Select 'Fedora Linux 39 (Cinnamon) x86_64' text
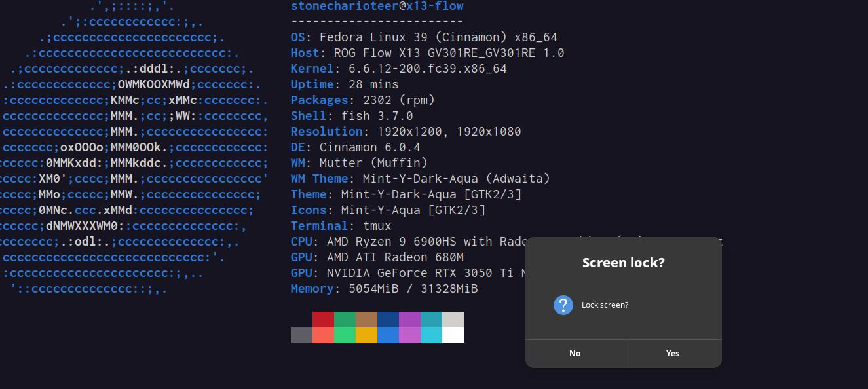The image size is (868, 389). pyautogui.click(x=438, y=37)
